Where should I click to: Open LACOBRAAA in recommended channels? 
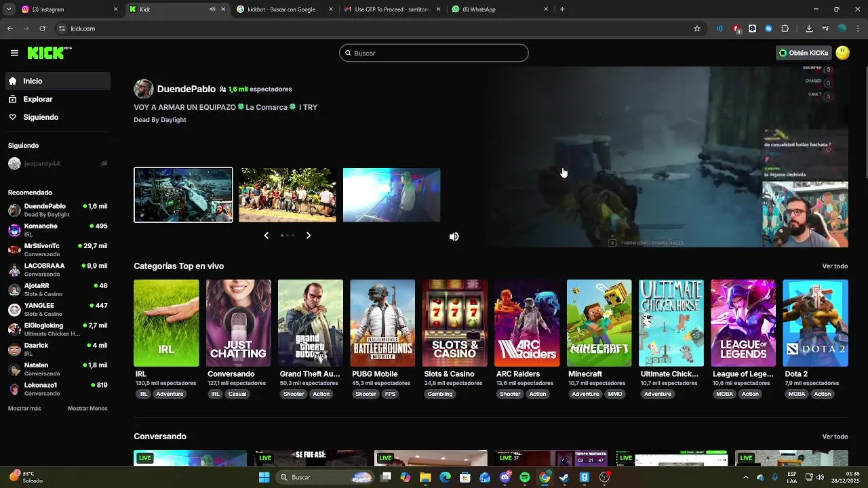coord(58,270)
